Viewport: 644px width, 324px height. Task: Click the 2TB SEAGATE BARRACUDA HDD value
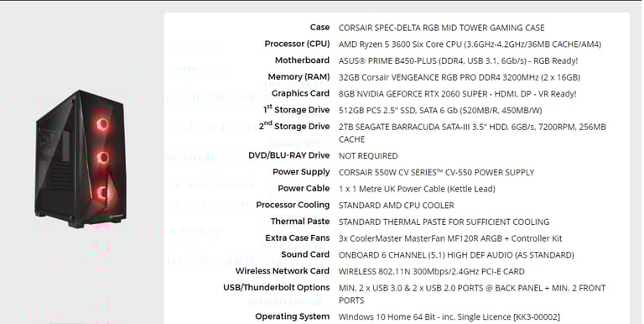pos(472,133)
